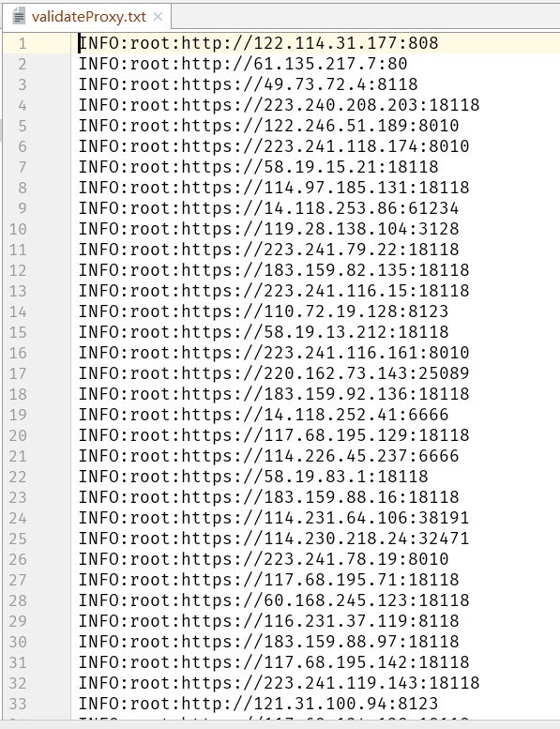The width and height of the screenshot is (560, 729).
Task: Close the validateProxy.txt tab
Action: (158, 17)
